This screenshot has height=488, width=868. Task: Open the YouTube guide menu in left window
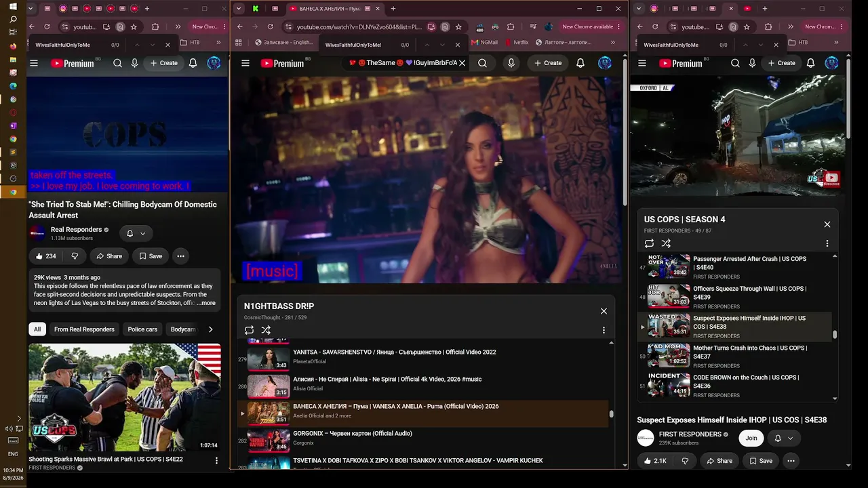coord(34,63)
